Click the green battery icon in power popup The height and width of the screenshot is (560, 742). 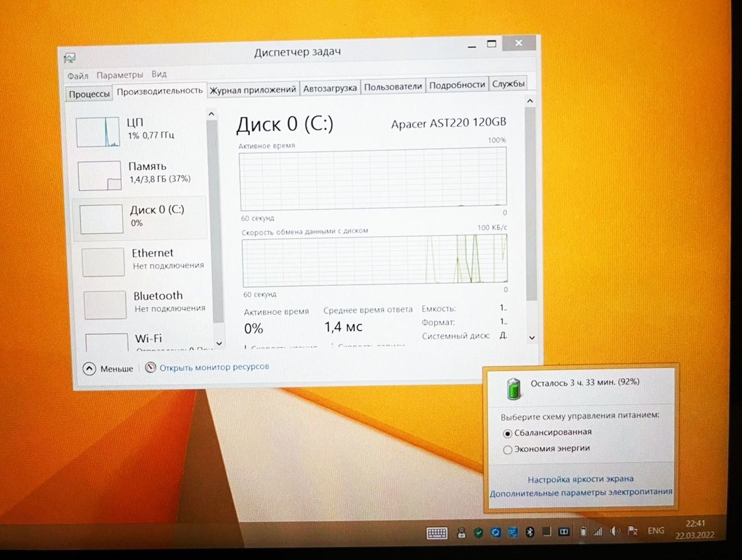click(x=514, y=388)
